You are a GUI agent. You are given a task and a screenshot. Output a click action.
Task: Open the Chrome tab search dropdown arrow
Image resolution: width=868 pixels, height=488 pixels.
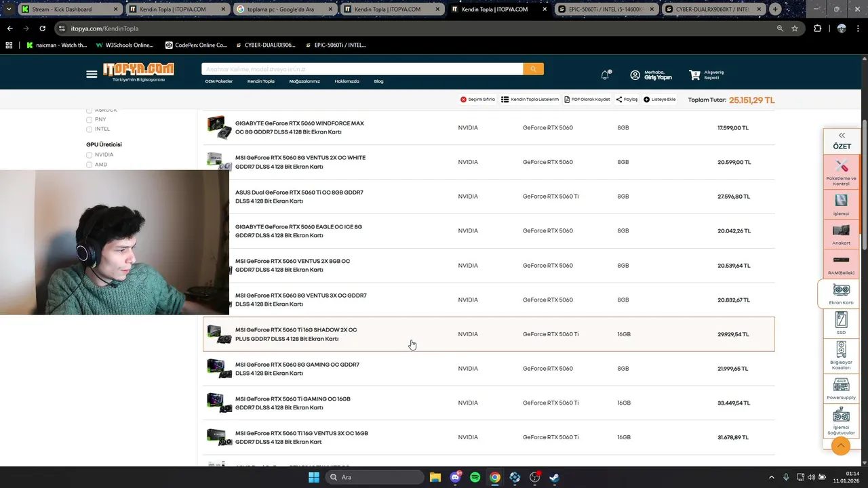pos(8,9)
